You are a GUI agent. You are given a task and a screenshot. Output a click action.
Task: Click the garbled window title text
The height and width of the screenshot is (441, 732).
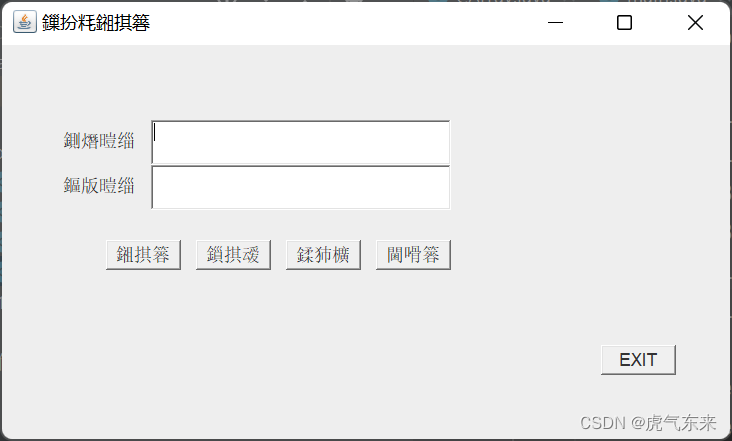(x=96, y=22)
